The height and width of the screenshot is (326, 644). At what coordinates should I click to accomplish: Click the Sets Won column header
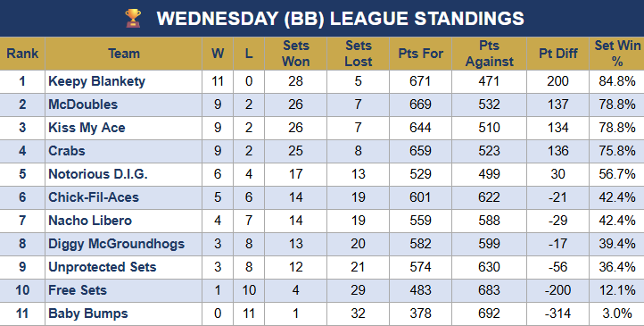(x=296, y=54)
